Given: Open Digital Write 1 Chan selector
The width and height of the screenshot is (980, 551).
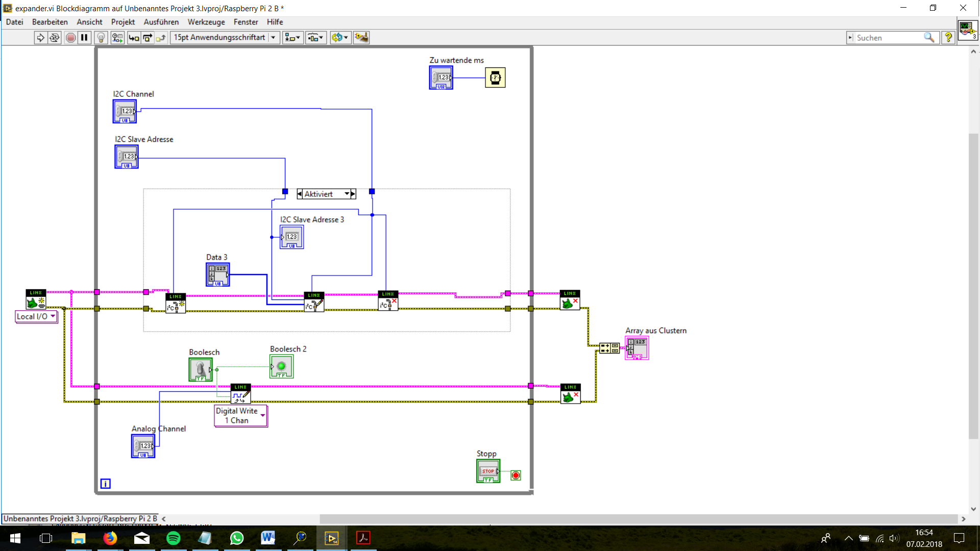Looking at the screenshot, I should (x=262, y=415).
